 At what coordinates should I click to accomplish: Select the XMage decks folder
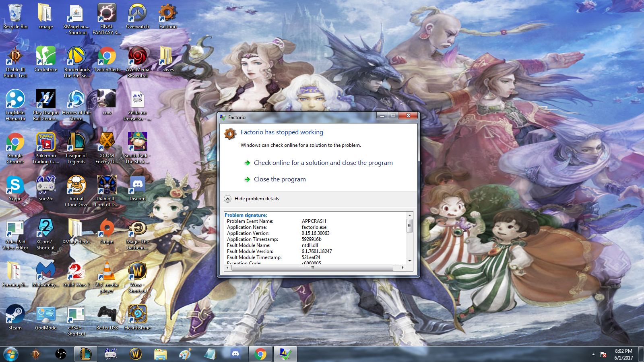(76, 231)
